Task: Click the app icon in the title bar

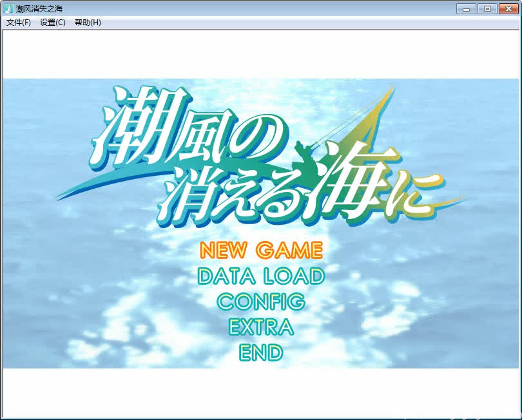Action: pos(8,8)
